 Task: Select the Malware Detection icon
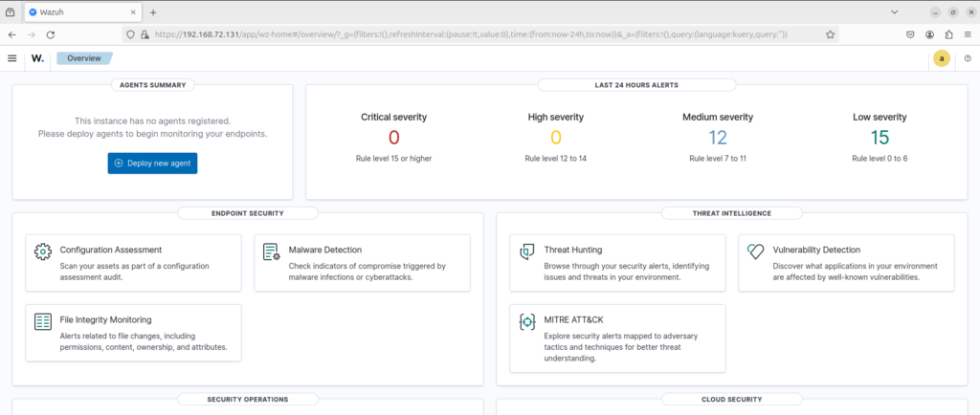(x=271, y=251)
